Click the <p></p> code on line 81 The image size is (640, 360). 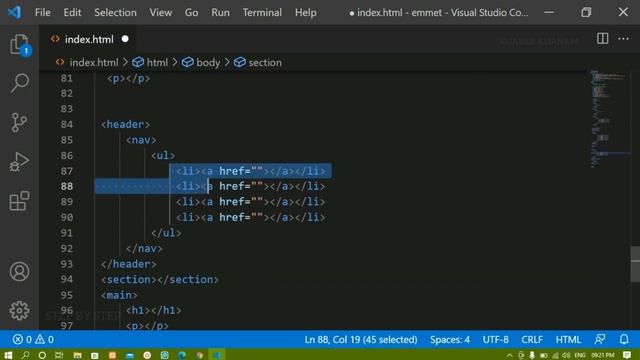[x=128, y=78]
